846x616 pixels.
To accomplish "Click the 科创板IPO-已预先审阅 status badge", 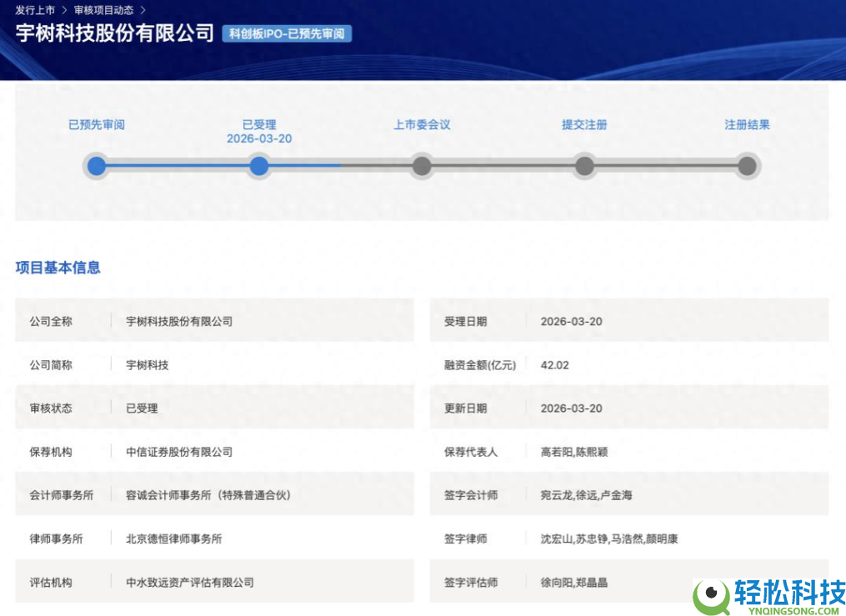I will (287, 34).
